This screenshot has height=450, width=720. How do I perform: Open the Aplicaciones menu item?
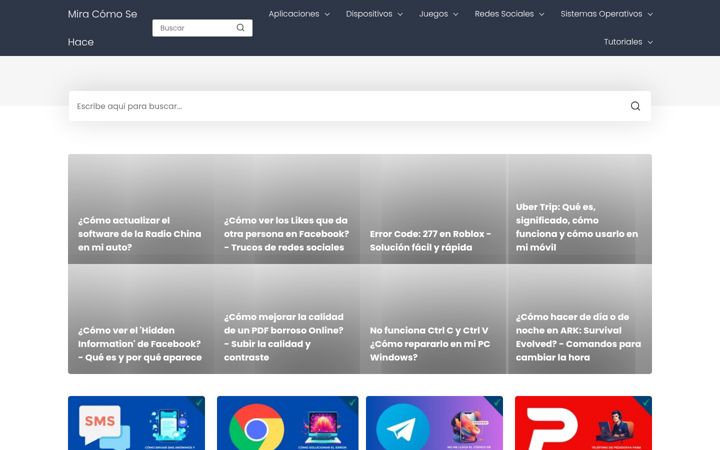(x=294, y=14)
